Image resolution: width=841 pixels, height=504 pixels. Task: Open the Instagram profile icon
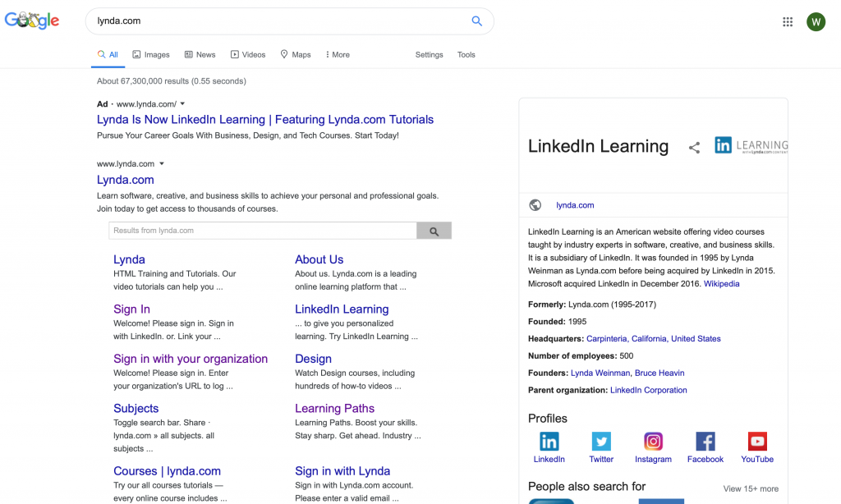point(653,442)
